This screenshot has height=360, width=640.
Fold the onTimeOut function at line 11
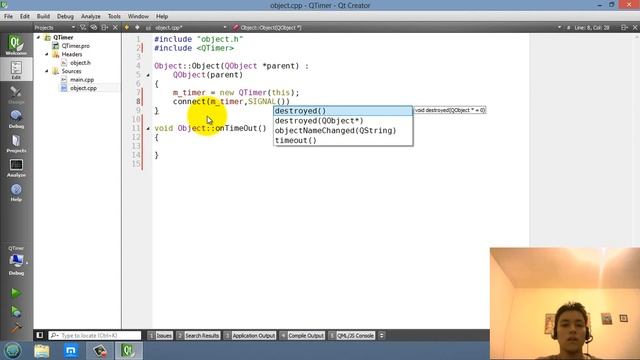click(x=148, y=128)
